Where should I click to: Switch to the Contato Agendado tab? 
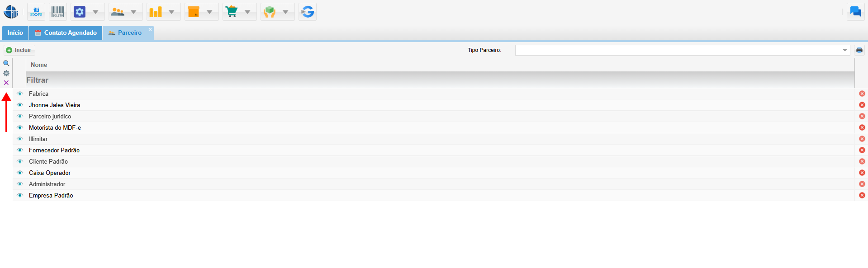pos(66,33)
